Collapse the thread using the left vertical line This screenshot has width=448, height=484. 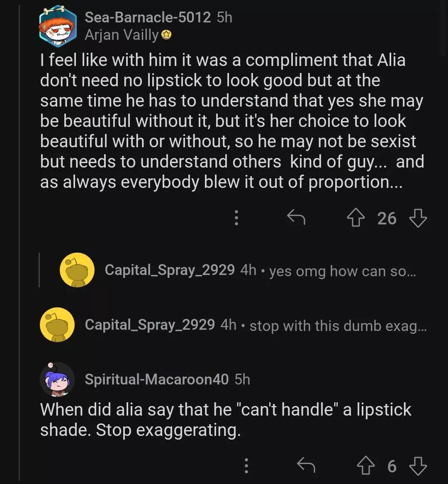pyautogui.click(x=20, y=249)
